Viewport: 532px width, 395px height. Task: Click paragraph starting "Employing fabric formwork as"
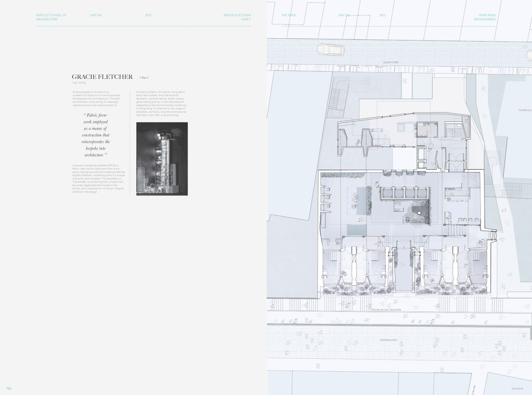96,98
